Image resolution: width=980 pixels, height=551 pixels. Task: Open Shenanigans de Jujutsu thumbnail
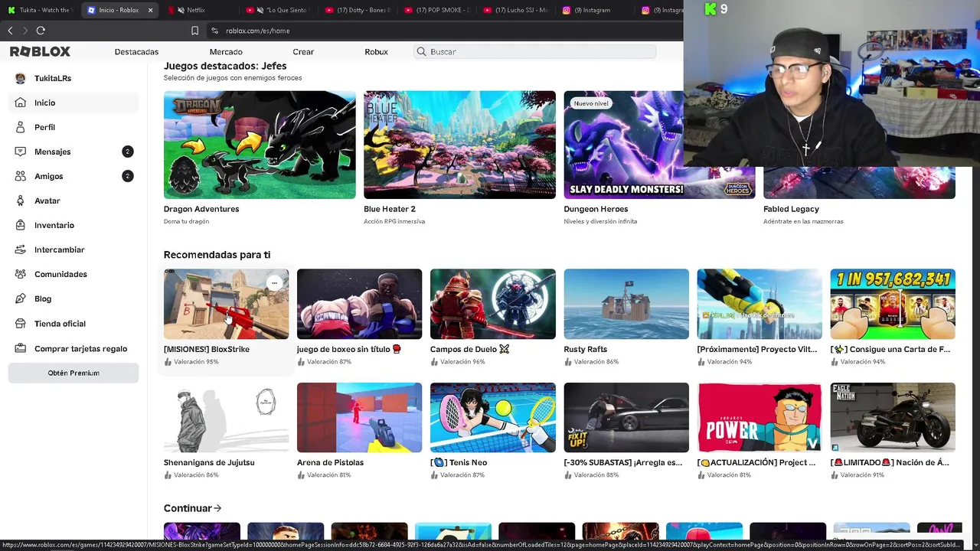click(x=226, y=417)
